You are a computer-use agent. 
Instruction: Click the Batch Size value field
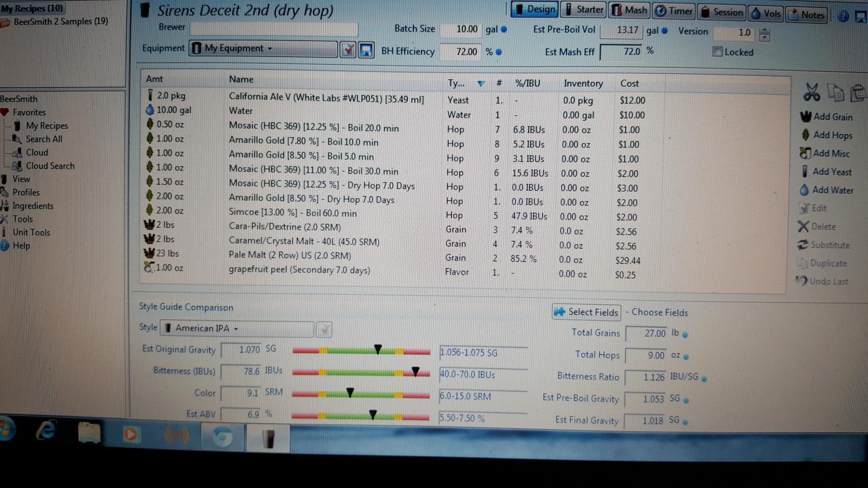click(x=460, y=29)
